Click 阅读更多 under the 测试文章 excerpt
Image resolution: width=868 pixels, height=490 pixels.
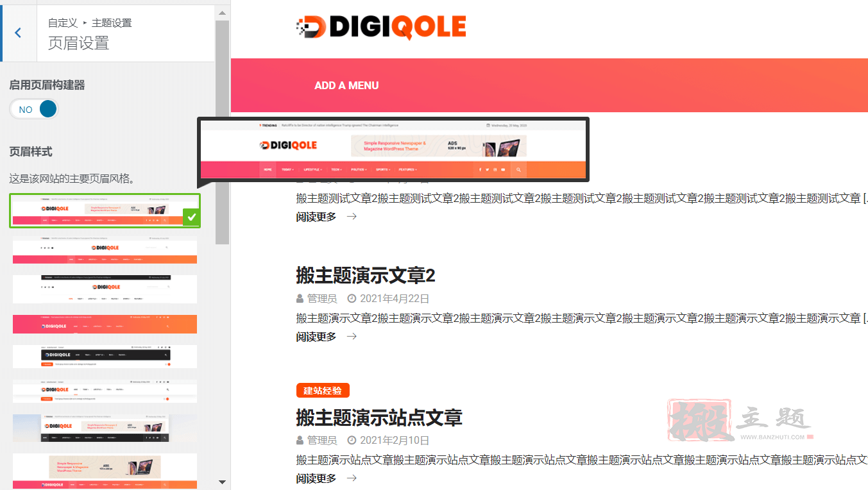(316, 217)
